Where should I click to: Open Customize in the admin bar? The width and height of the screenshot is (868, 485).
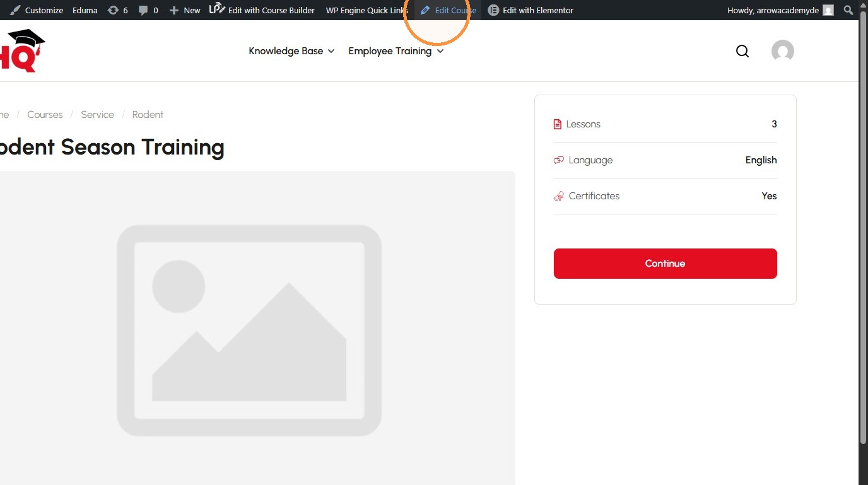point(37,10)
